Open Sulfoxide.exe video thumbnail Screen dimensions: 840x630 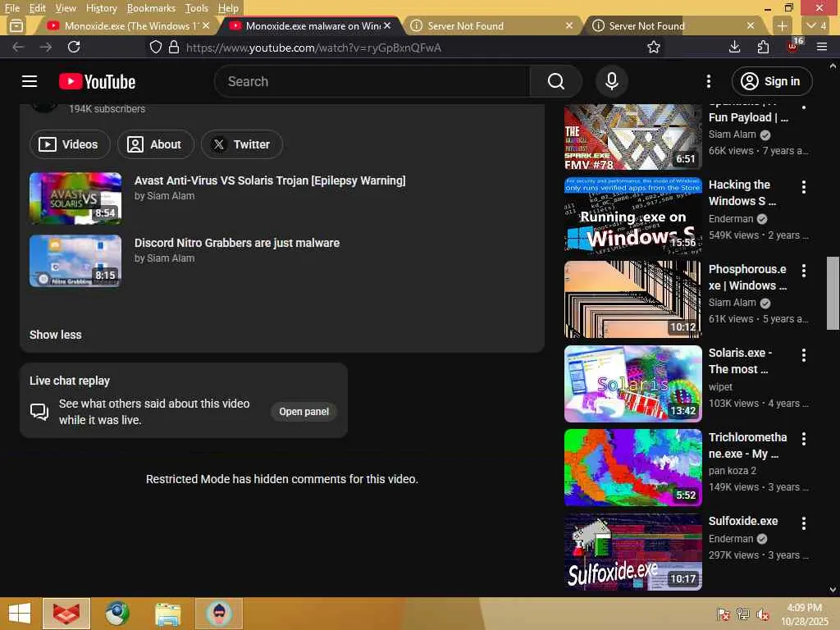point(632,552)
